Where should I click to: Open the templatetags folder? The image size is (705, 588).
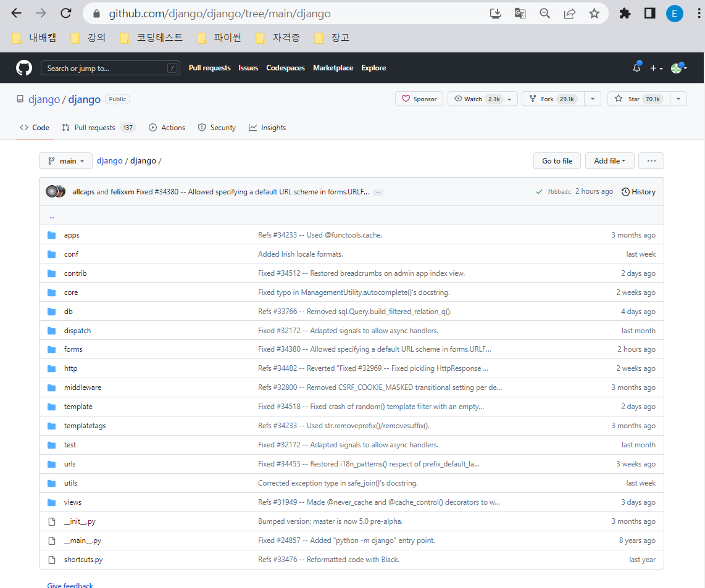[85, 426]
